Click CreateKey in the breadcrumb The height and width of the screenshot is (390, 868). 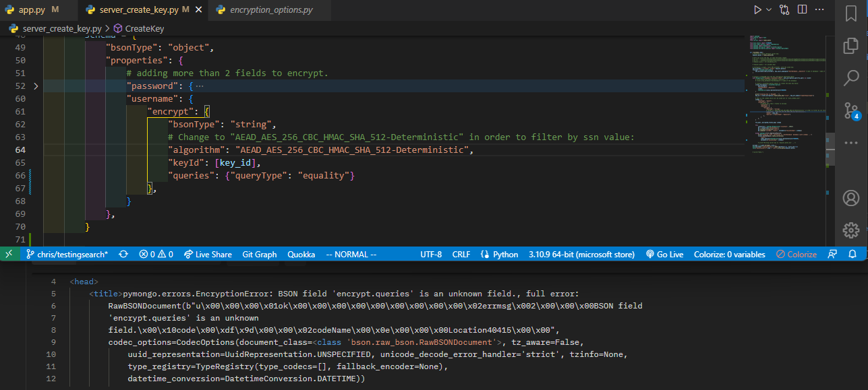[139, 28]
